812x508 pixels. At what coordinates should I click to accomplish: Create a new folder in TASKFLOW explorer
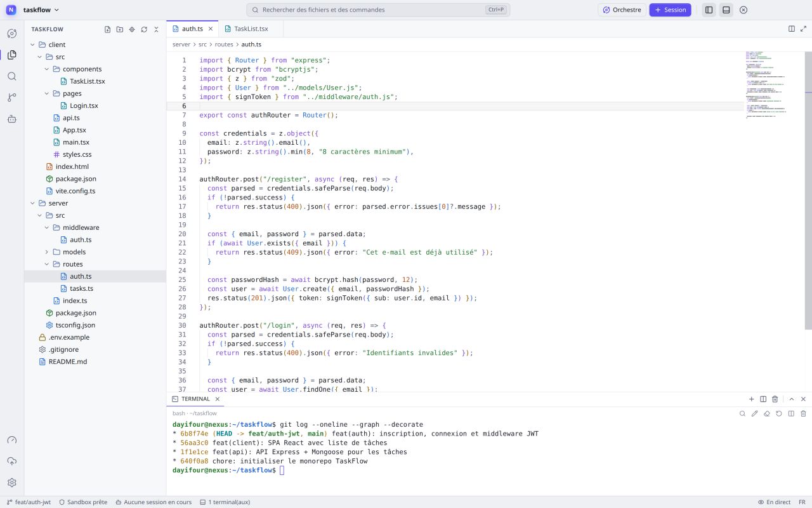[119, 29]
